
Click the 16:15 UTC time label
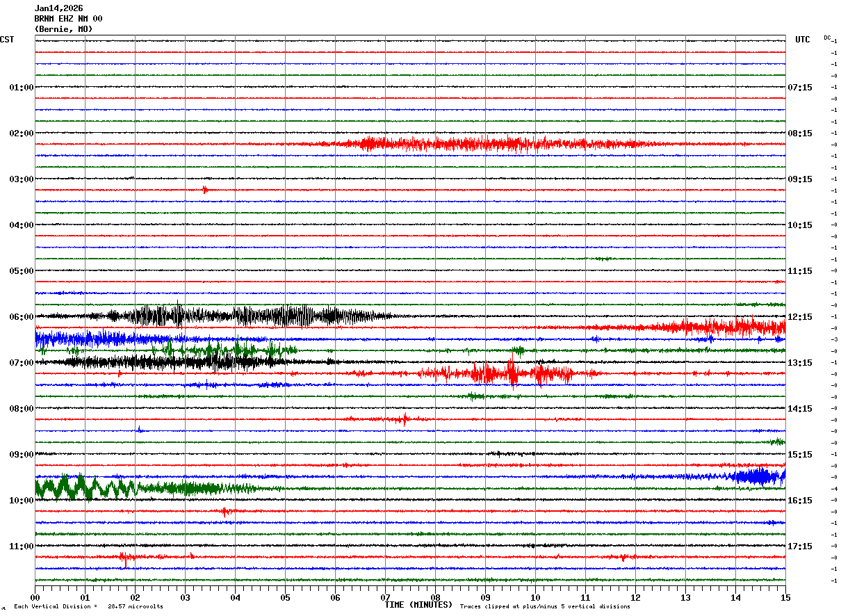800,501
